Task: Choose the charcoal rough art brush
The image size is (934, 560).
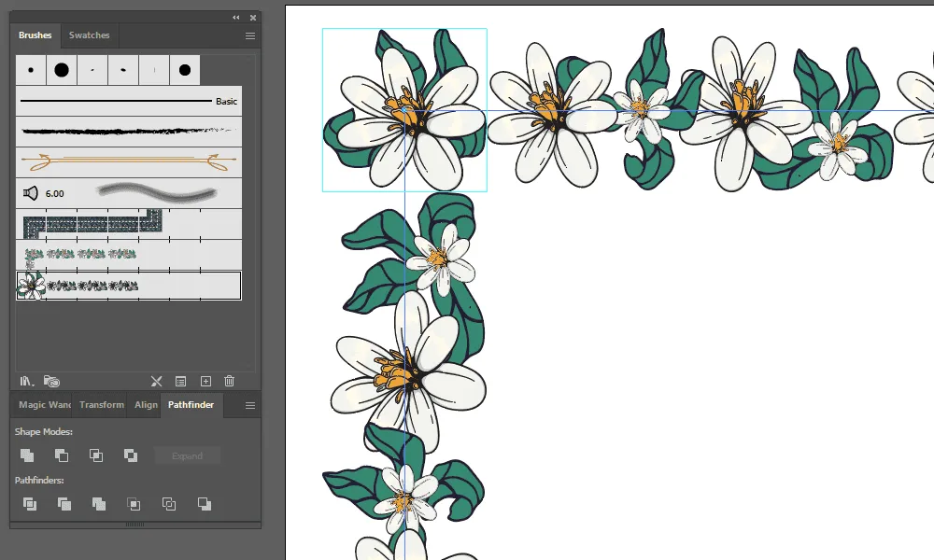Action: [129, 132]
